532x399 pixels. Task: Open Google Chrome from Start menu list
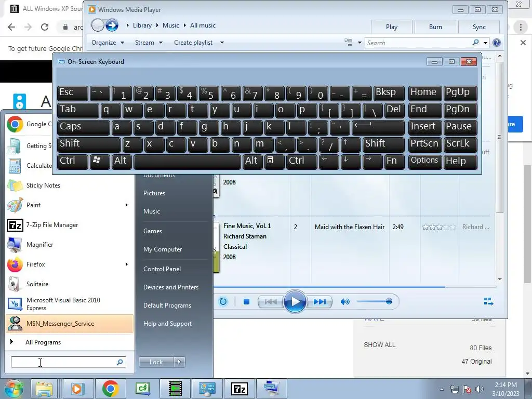point(29,124)
